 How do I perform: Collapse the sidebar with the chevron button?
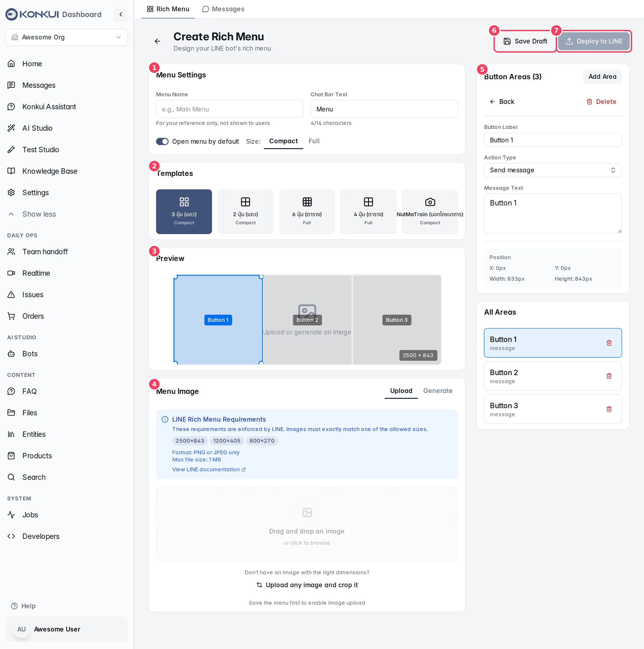(120, 14)
